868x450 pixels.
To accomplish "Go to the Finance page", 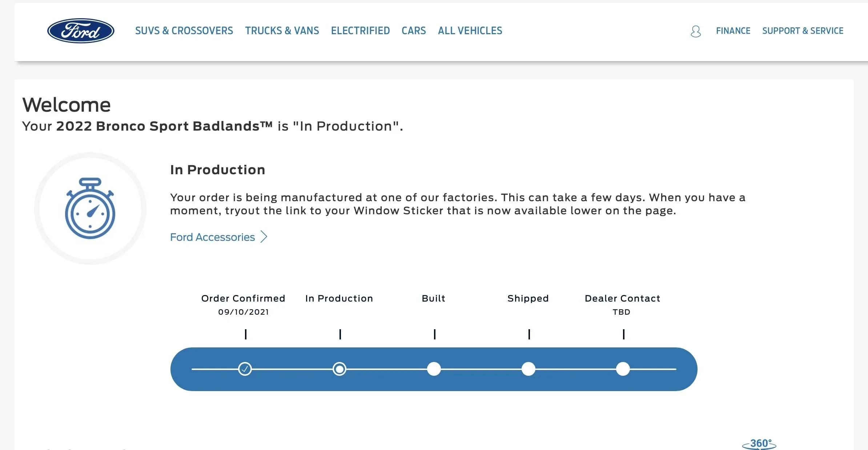I will pyautogui.click(x=733, y=31).
